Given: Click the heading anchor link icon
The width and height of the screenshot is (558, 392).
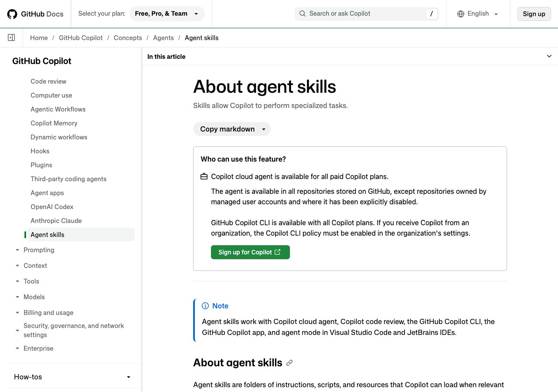Looking at the screenshot, I should point(289,363).
